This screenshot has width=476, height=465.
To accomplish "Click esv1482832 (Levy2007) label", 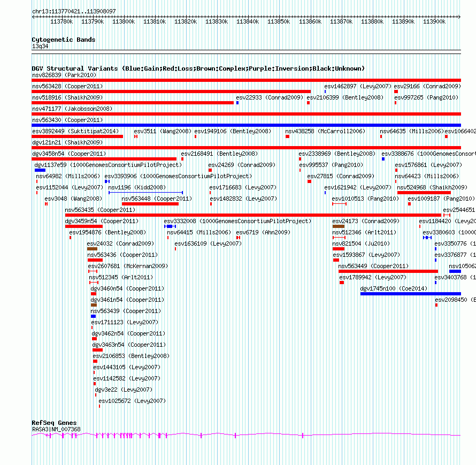I will (243, 199).
